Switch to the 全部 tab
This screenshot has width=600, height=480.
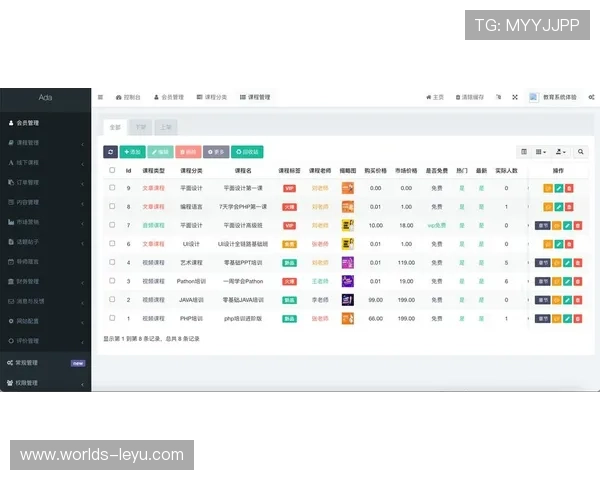click(115, 127)
